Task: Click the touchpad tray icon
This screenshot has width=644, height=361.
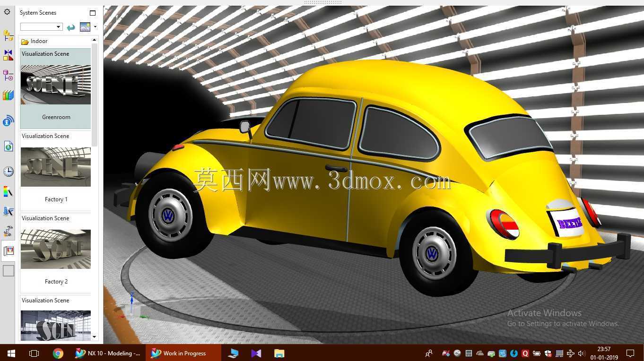Action: click(x=559, y=353)
